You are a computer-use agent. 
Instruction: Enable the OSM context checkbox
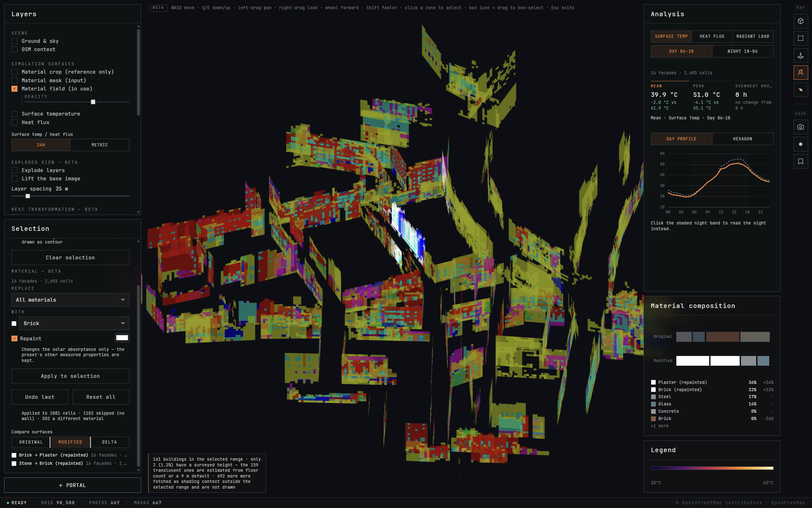14,50
